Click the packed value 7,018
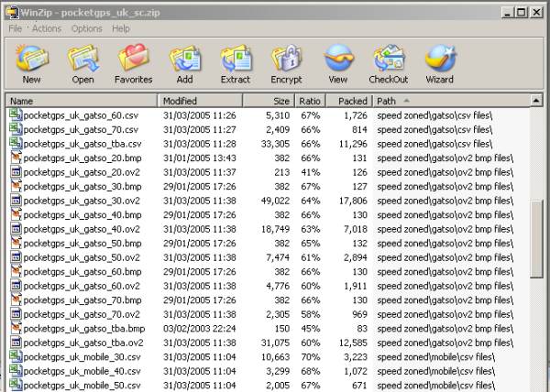This screenshot has height=392, width=550. coord(356,229)
